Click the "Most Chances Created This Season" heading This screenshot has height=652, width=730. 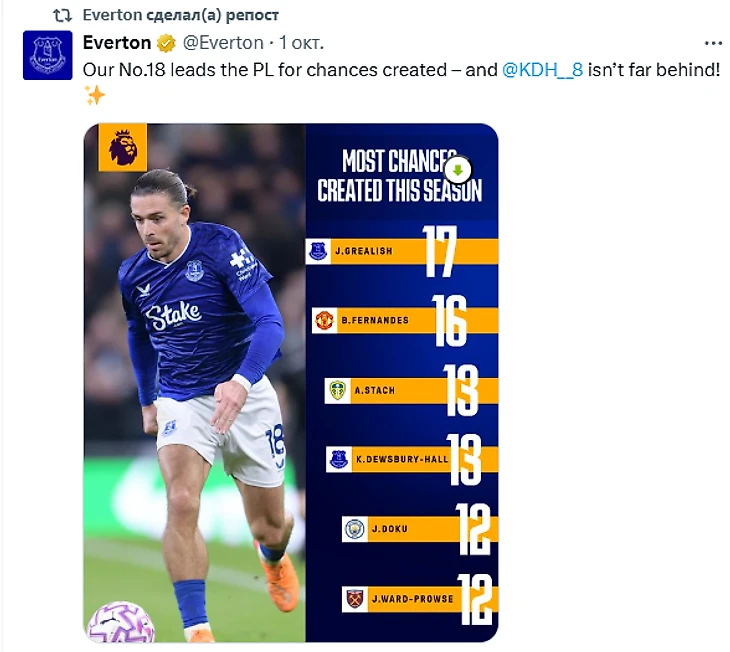[399, 176]
